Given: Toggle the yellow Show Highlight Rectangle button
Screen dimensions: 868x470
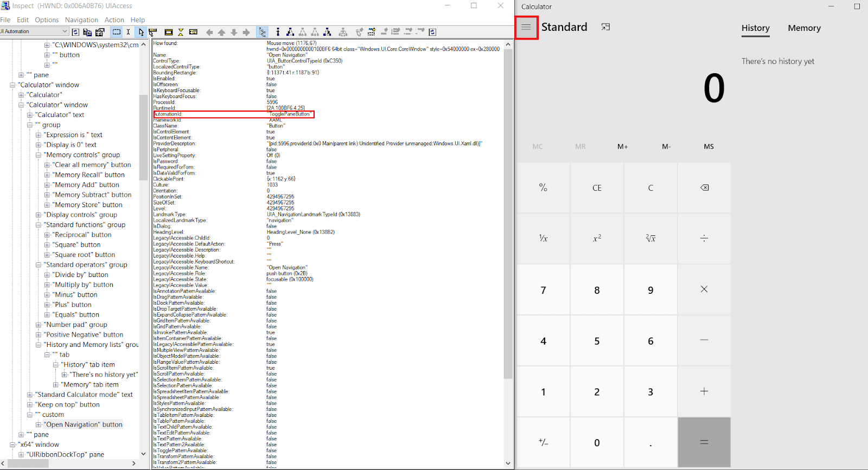Looking at the screenshot, I should point(169,32).
